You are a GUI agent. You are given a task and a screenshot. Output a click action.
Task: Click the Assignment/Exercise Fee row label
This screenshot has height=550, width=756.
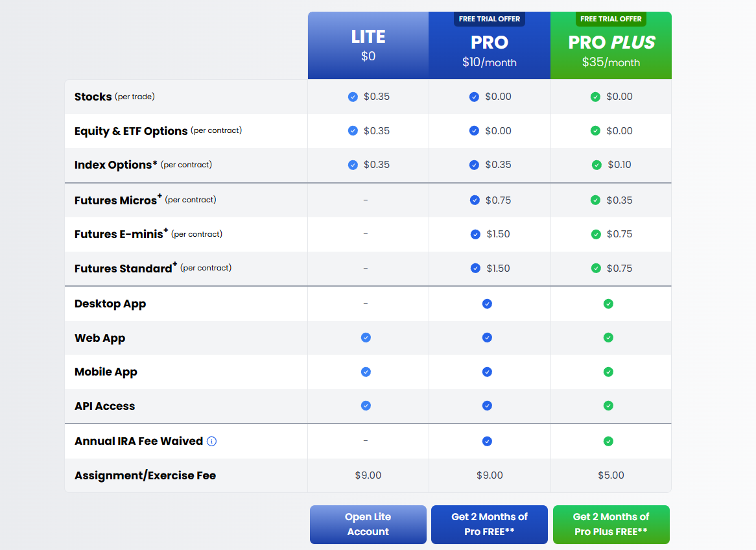(145, 475)
